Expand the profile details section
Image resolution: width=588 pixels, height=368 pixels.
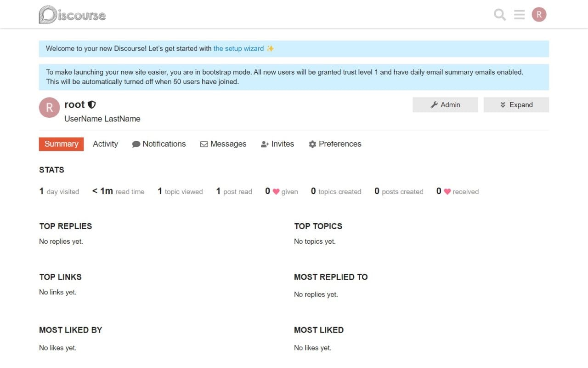[516, 104]
